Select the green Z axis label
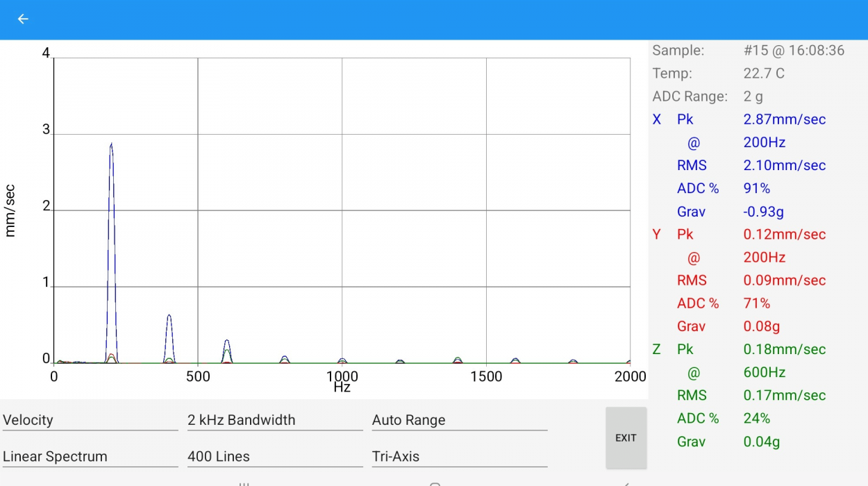This screenshot has height=486, width=868. 657,349
